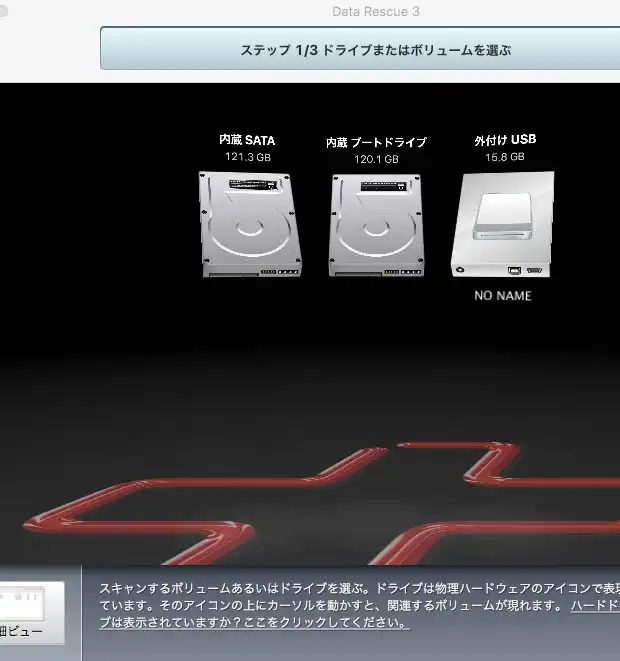Select the 内蔵 ブートドライブ hard drive icon
620x661 pixels.
(x=375, y=226)
